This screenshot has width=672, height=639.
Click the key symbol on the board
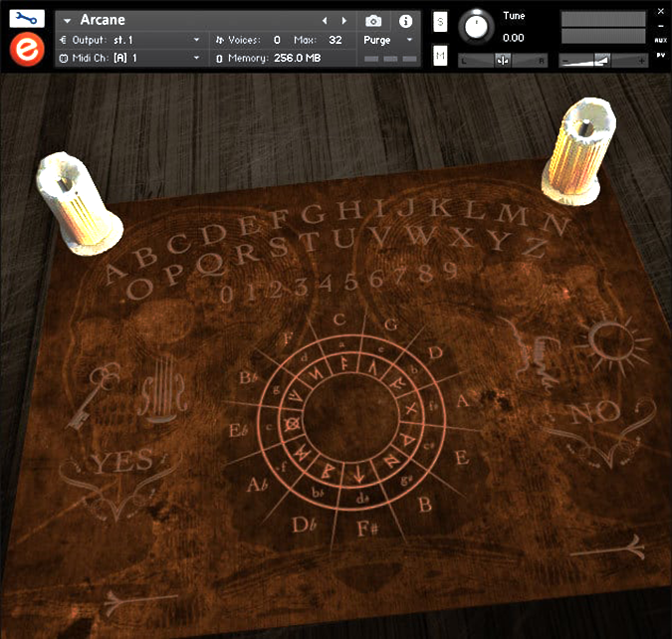92,395
